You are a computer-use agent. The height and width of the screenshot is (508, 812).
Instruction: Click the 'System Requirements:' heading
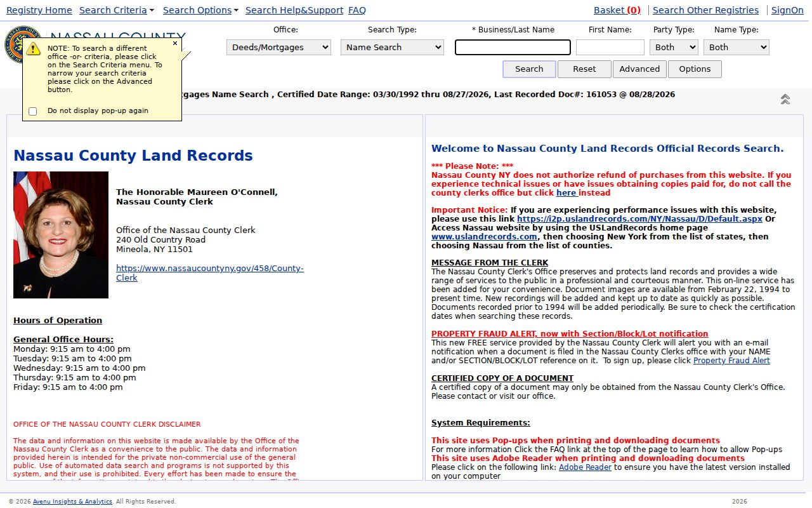(481, 423)
